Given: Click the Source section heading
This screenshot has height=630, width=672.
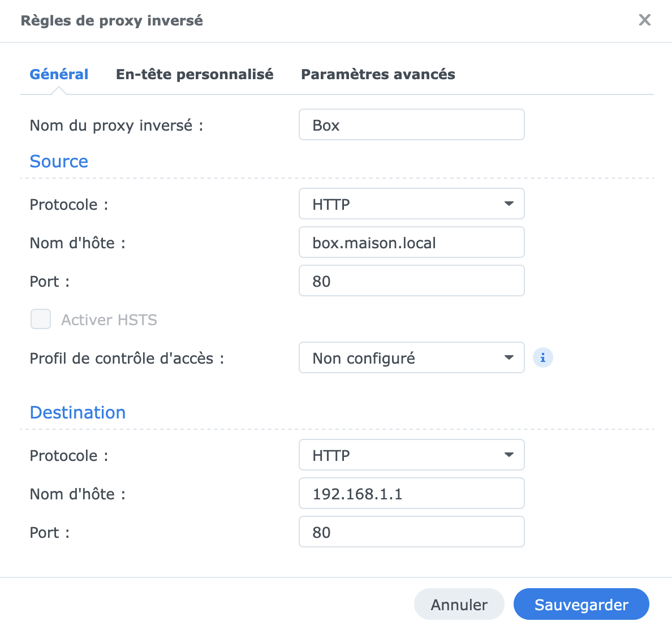Looking at the screenshot, I should pyautogui.click(x=59, y=162).
